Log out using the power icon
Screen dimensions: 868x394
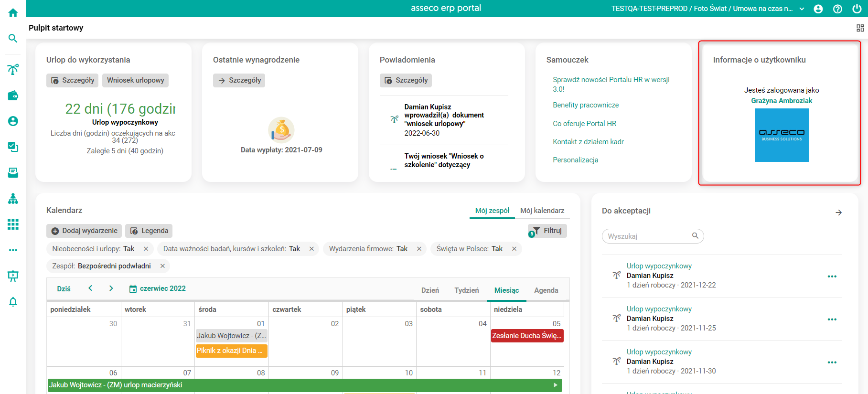tap(857, 9)
